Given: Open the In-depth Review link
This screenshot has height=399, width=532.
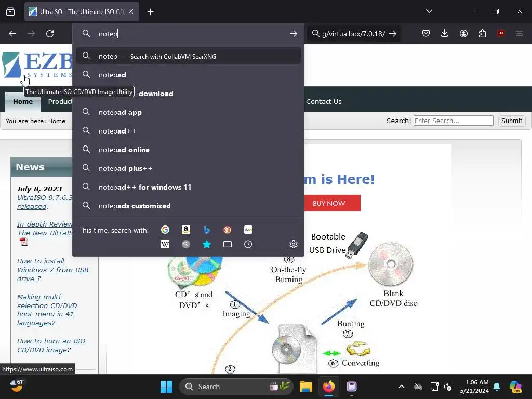Looking at the screenshot, I should pos(45,229).
